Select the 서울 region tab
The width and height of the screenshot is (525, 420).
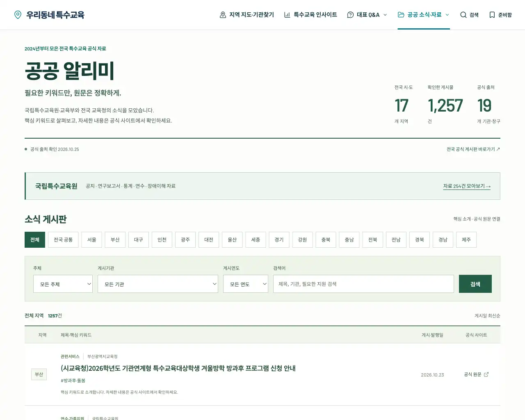[92, 240]
